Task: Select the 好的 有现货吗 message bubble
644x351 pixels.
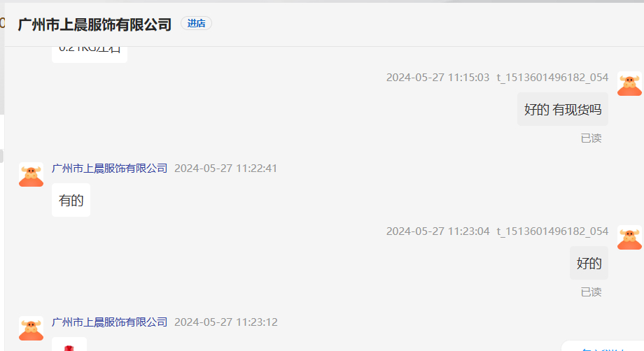Action: (x=563, y=110)
